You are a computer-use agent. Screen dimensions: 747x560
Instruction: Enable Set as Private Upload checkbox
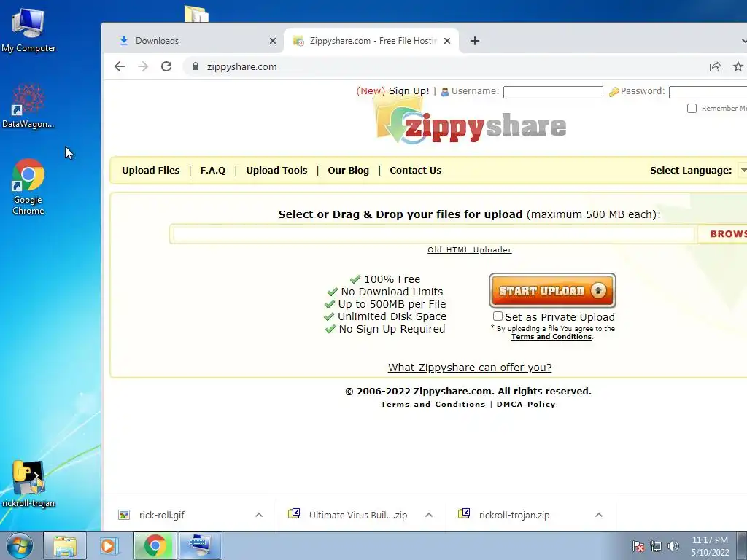(x=498, y=316)
